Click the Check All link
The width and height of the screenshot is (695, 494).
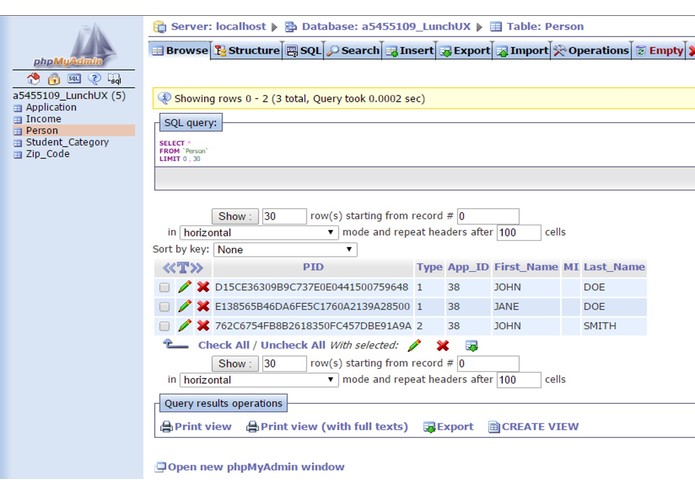click(223, 345)
